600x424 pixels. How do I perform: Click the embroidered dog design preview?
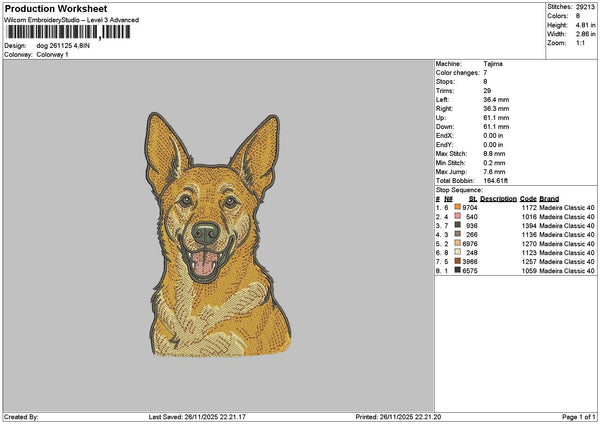[218, 235]
